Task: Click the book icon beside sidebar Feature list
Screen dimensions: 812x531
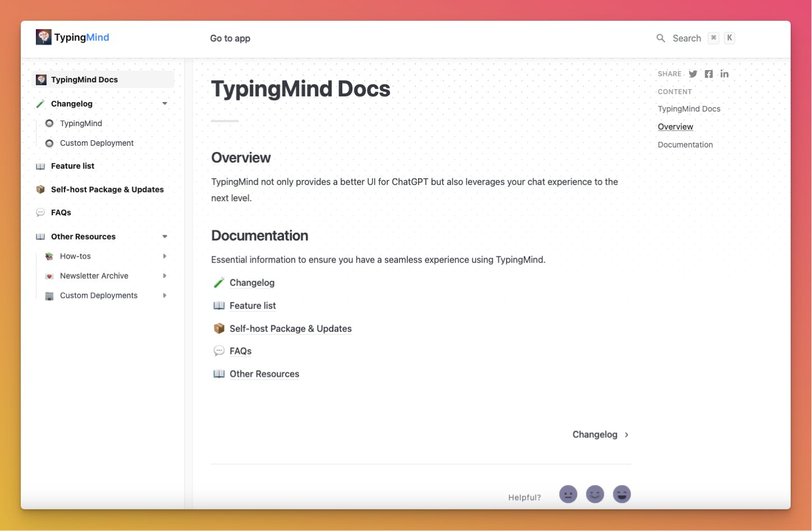Action: [x=40, y=166]
